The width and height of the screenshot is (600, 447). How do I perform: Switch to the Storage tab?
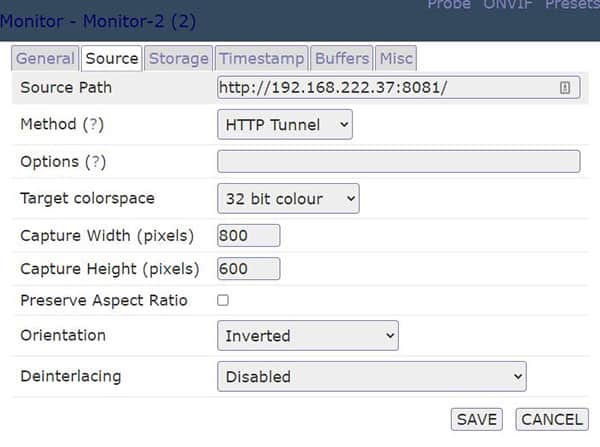click(x=178, y=59)
